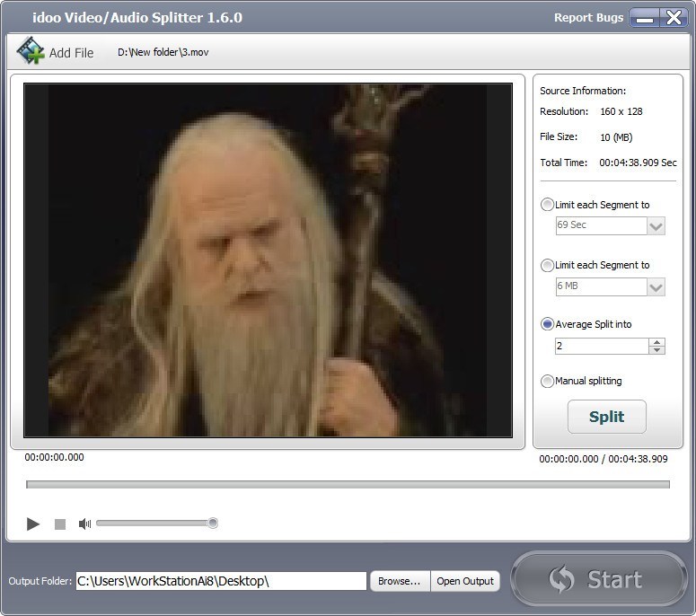Click the File Size value 10 (MB)
This screenshot has height=616, width=696.
tap(616, 137)
